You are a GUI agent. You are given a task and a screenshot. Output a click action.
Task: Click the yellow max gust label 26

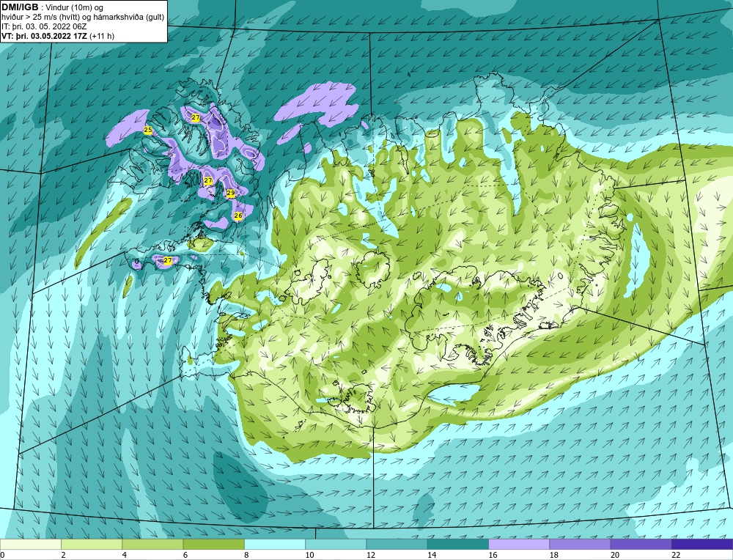point(238,215)
